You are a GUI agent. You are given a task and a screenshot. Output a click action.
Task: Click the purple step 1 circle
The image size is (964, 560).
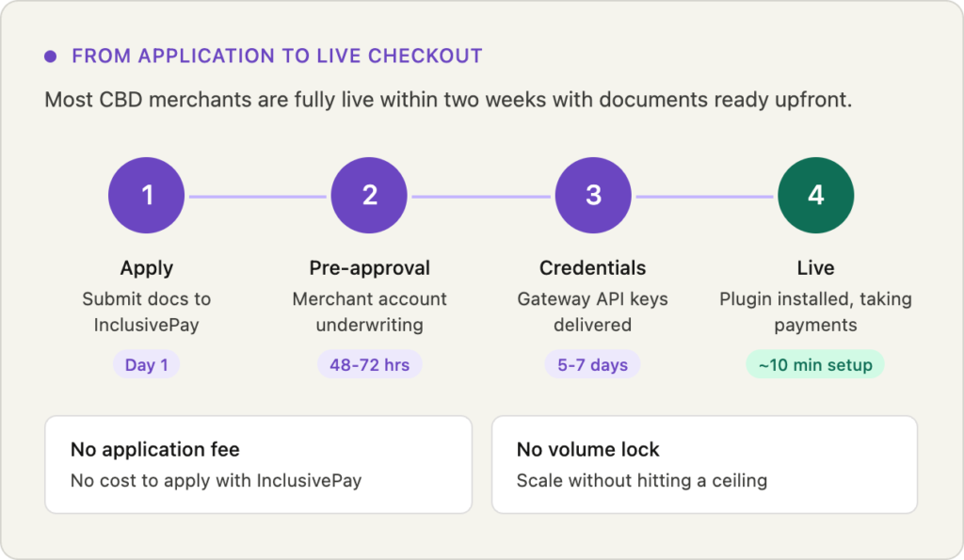point(147,196)
